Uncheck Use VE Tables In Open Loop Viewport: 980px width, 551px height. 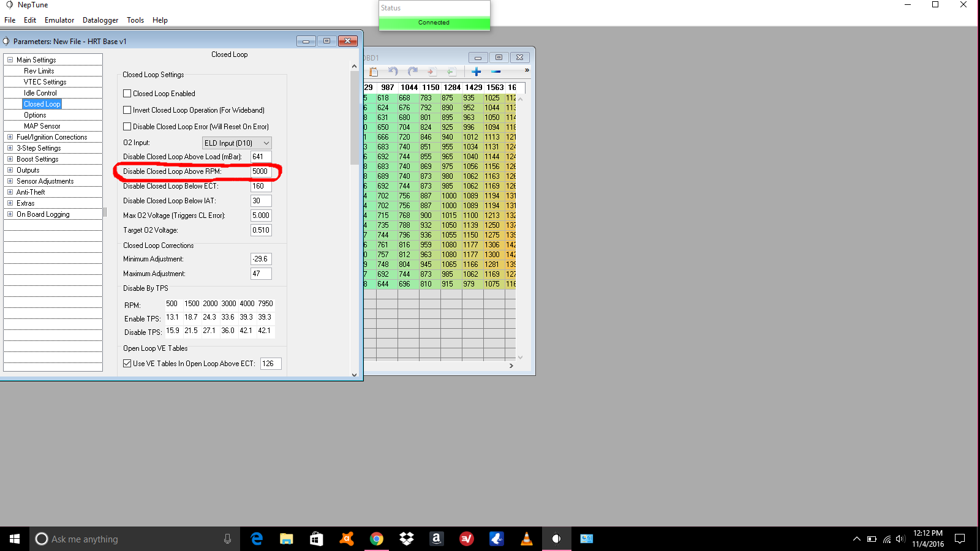click(x=127, y=364)
